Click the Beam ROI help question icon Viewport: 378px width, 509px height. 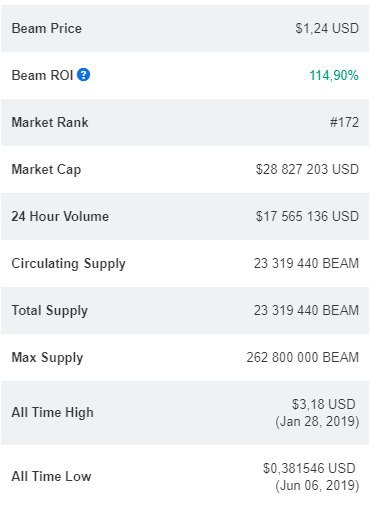point(83,75)
